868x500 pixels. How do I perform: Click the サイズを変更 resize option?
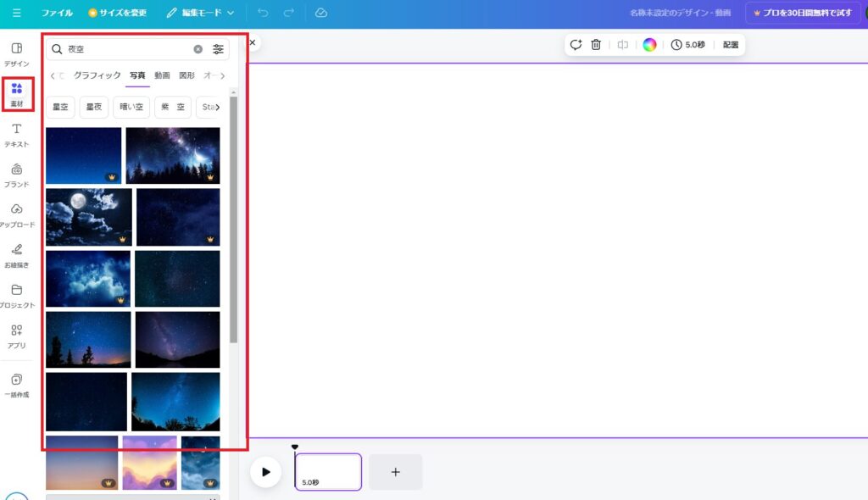tap(117, 13)
